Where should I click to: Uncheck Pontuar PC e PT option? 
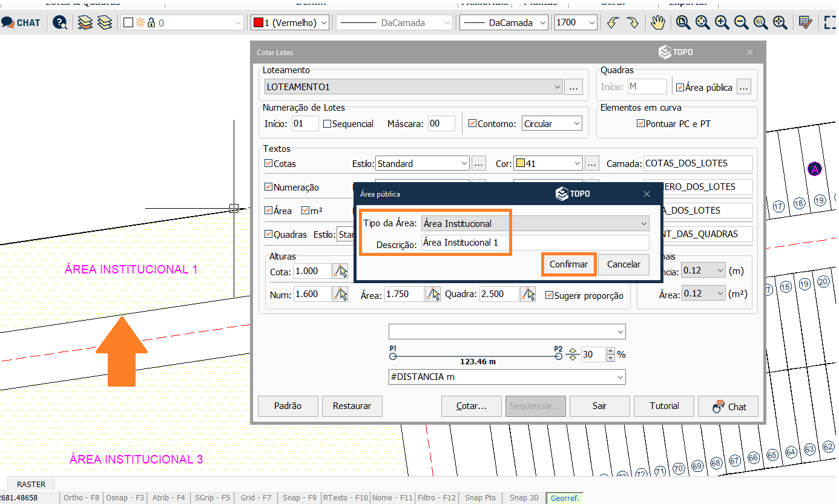pyautogui.click(x=641, y=123)
